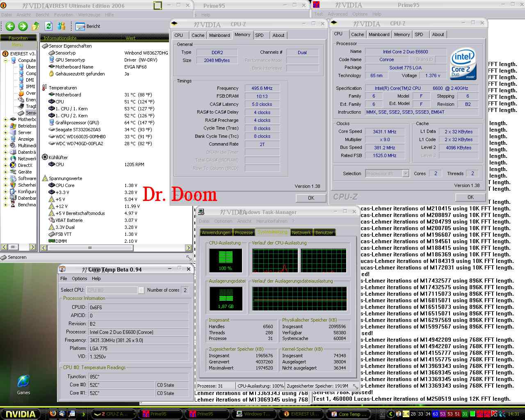Image resolution: width=525 pixels, height=420 pixels.
Task: Expand the DirectX tree node
Action: (x=6, y=165)
